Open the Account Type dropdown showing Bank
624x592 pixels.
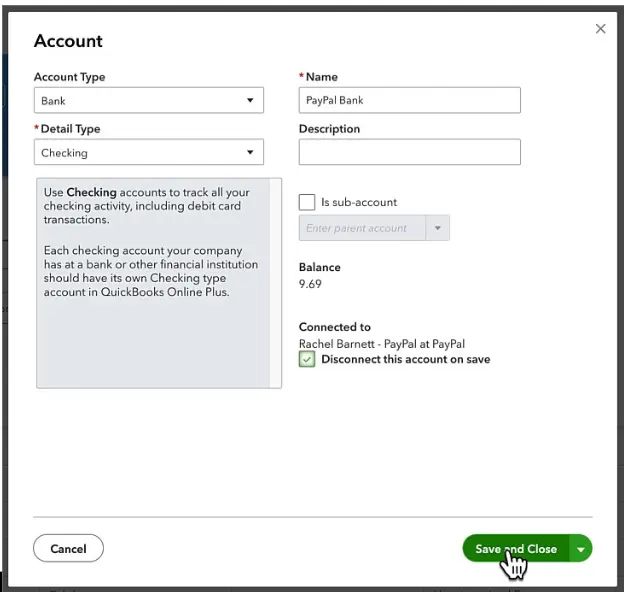coord(149,100)
